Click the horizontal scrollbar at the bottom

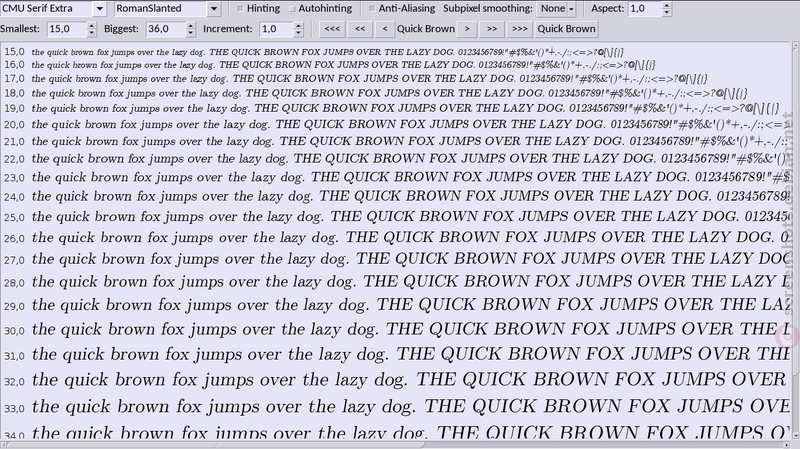click(x=395, y=445)
